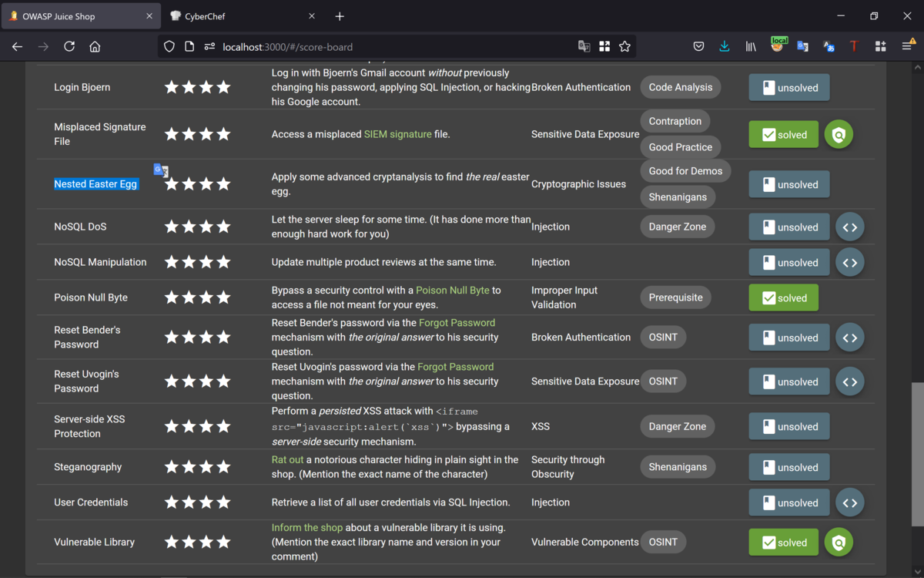
Task: Open the site permissions icon in address bar
Action: click(x=209, y=46)
